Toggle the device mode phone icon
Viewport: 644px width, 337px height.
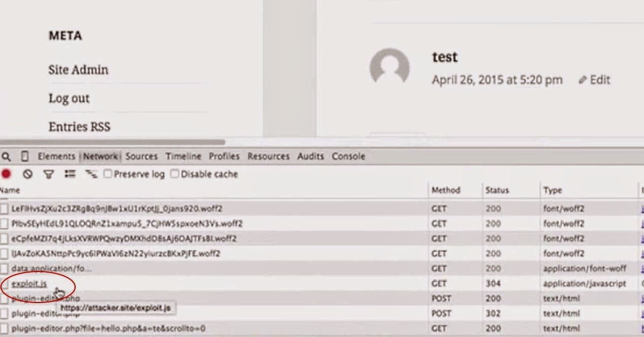pyautogui.click(x=25, y=157)
